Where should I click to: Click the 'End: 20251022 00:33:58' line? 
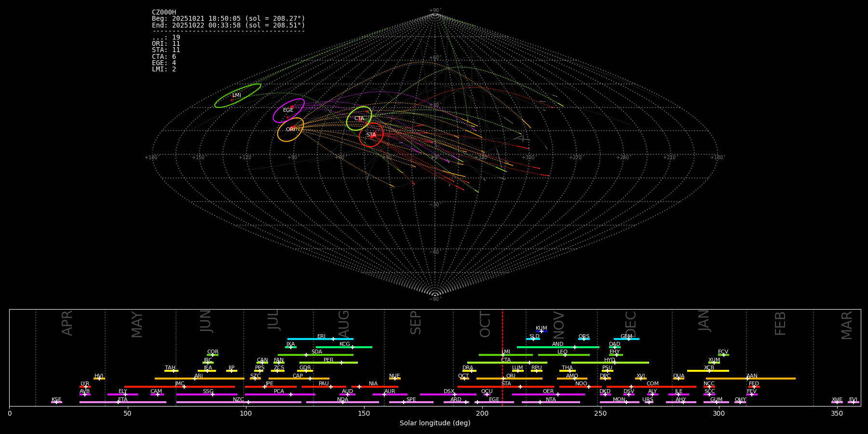228,25
